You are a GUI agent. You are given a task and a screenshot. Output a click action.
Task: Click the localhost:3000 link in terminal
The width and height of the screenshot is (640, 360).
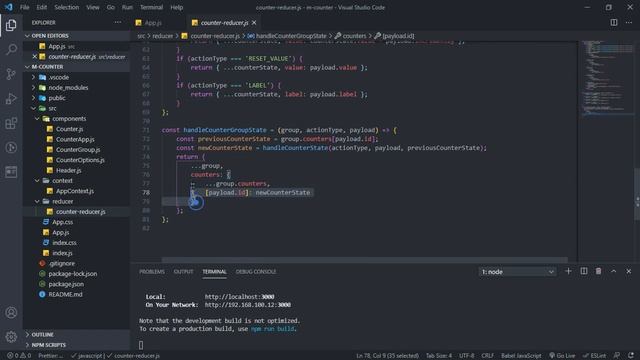[x=240, y=297]
